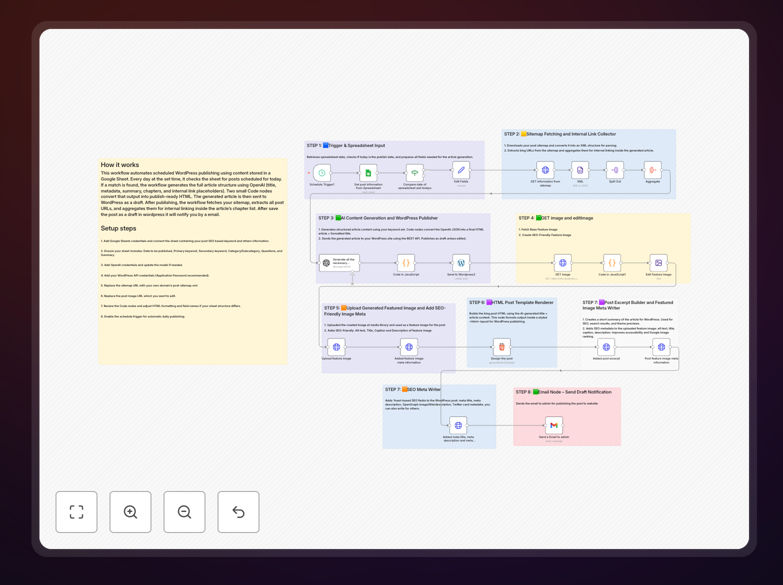Select the GET Image HTTP node
Screen dimensions: 783x585
pos(563,263)
